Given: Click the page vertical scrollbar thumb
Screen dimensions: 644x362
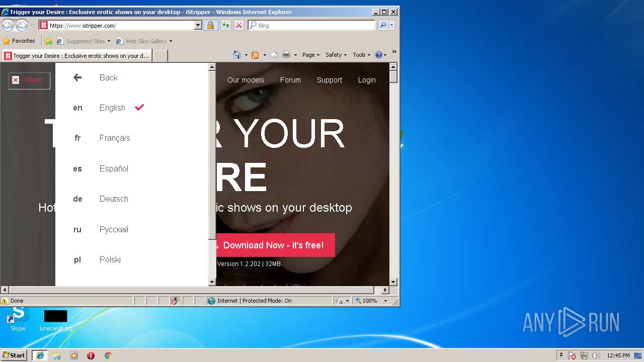Looking at the screenshot, I should (x=393, y=76).
